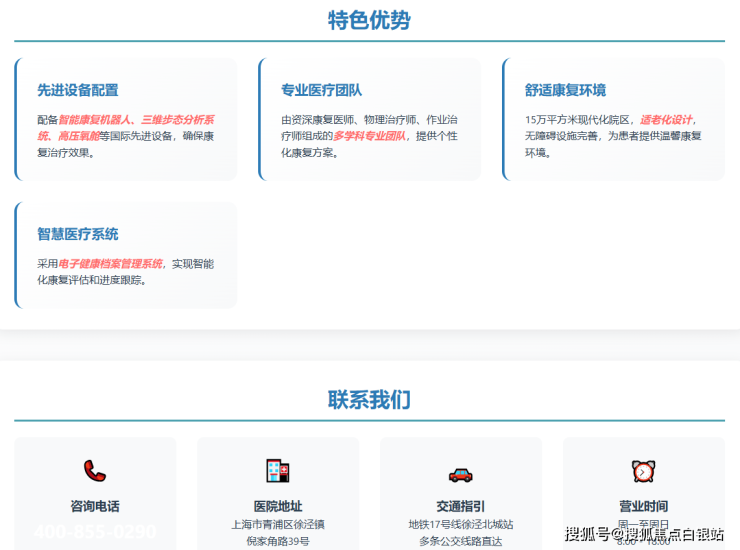Click the red telephone icon
Image resolution: width=740 pixels, height=550 pixels.
click(95, 470)
